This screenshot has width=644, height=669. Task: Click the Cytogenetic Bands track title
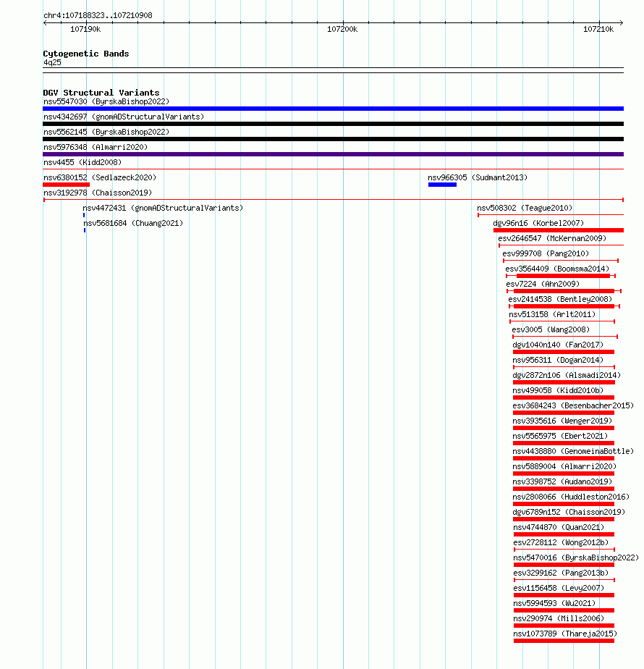click(85, 54)
